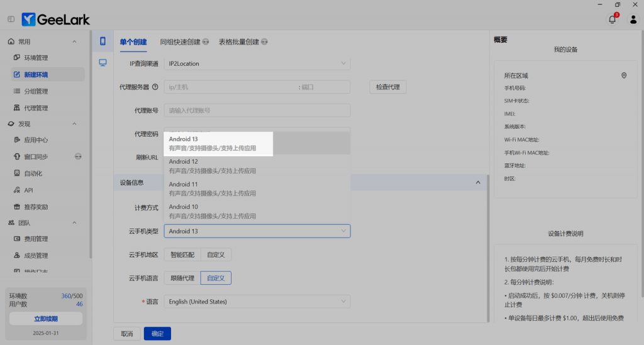The width and height of the screenshot is (644, 345).
Task: Expand the English (United States) language dropdown
Action: 257,302
